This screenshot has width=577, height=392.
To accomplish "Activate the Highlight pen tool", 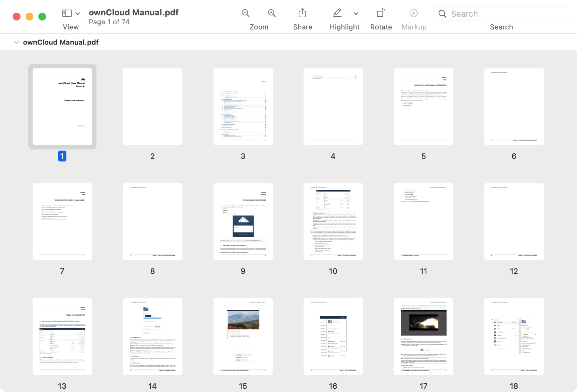I will (x=337, y=13).
